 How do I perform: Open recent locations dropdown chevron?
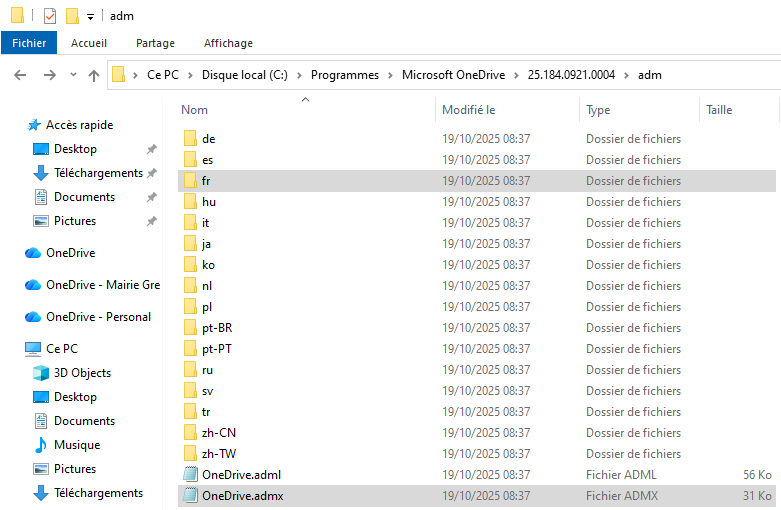point(73,75)
